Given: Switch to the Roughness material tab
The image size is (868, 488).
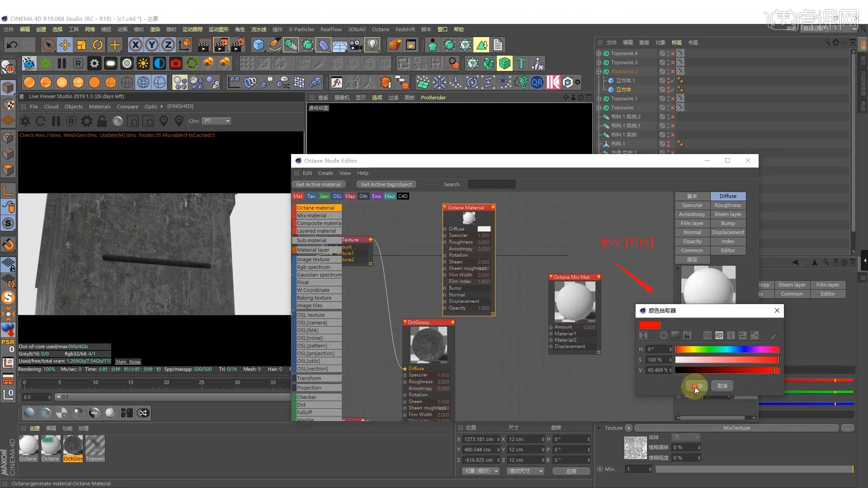Looking at the screenshot, I should (728, 205).
